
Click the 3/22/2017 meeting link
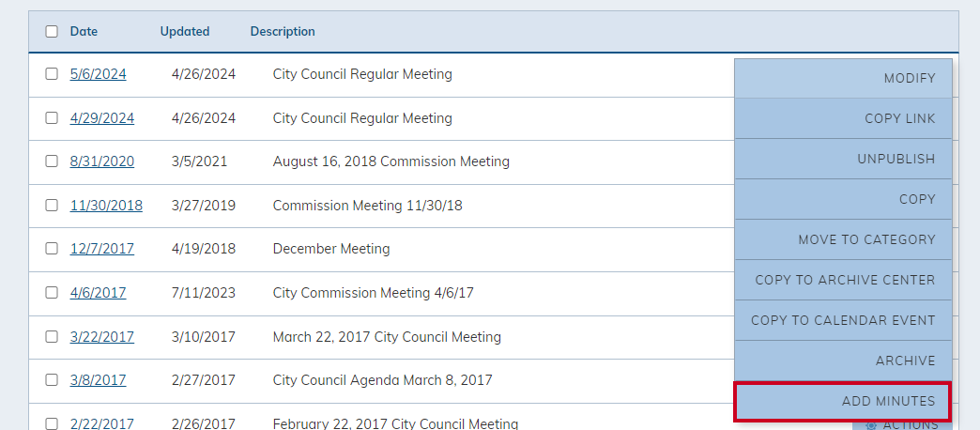[x=102, y=337]
